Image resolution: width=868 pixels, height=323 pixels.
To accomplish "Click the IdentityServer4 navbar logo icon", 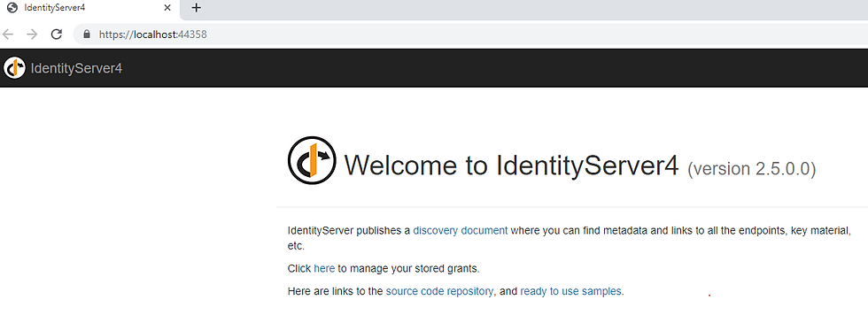I will pyautogui.click(x=14, y=68).
